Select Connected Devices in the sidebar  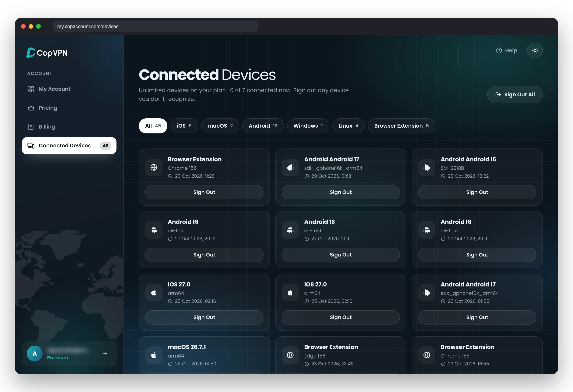click(x=69, y=146)
